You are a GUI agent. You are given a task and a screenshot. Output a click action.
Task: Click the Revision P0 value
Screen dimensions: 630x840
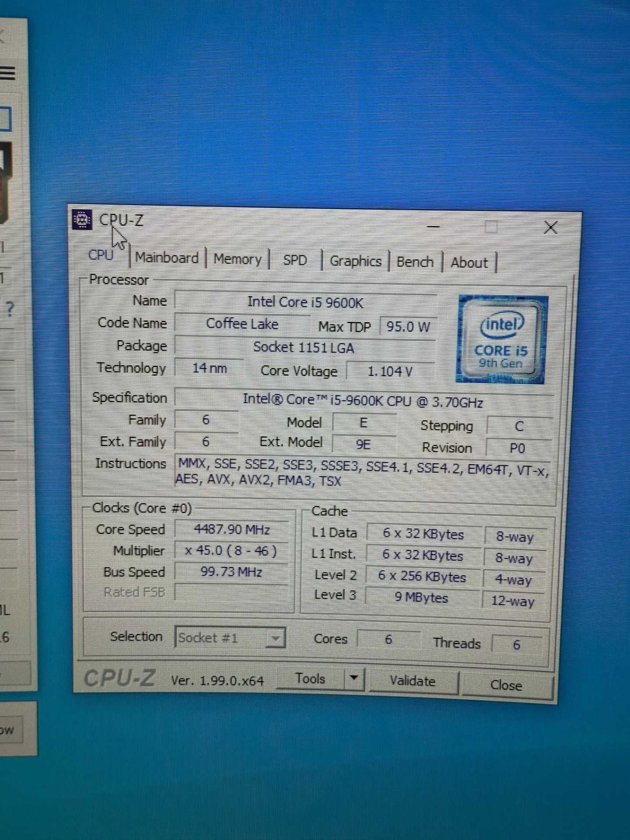point(518,448)
